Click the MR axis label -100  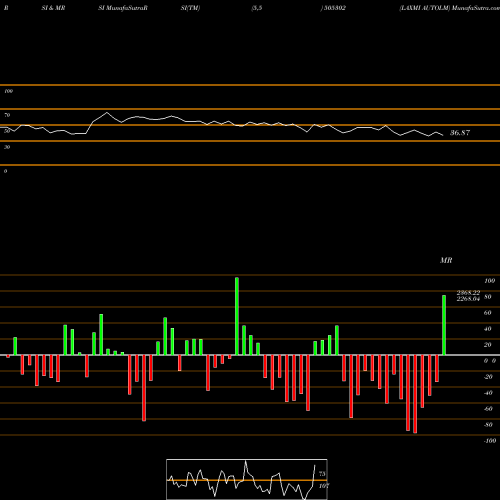point(490,441)
